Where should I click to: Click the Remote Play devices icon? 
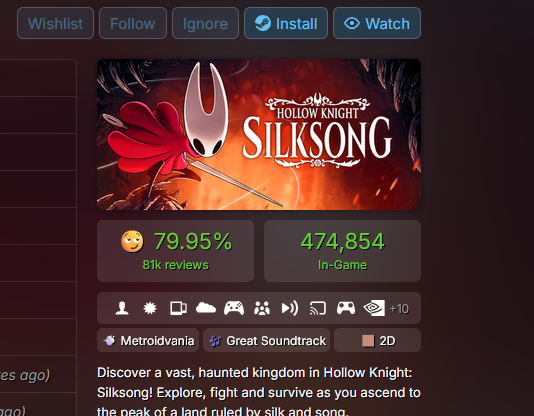pyautogui.click(x=178, y=308)
